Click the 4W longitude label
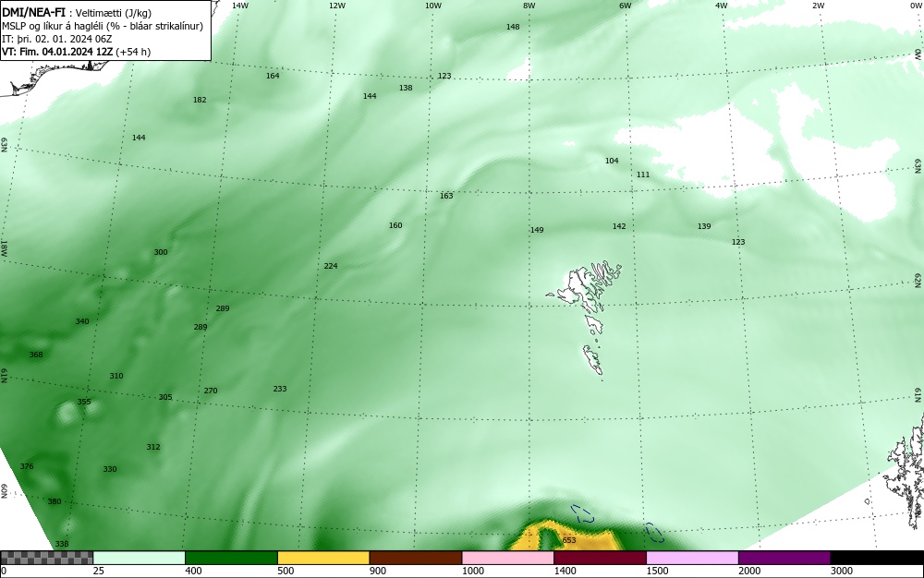 click(x=722, y=6)
